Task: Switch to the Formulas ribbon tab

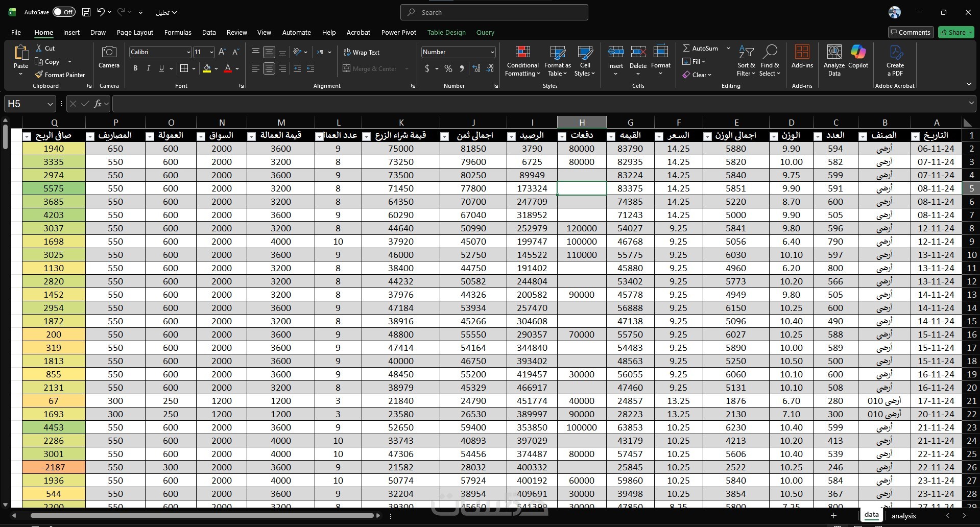Action: (178, 32)
